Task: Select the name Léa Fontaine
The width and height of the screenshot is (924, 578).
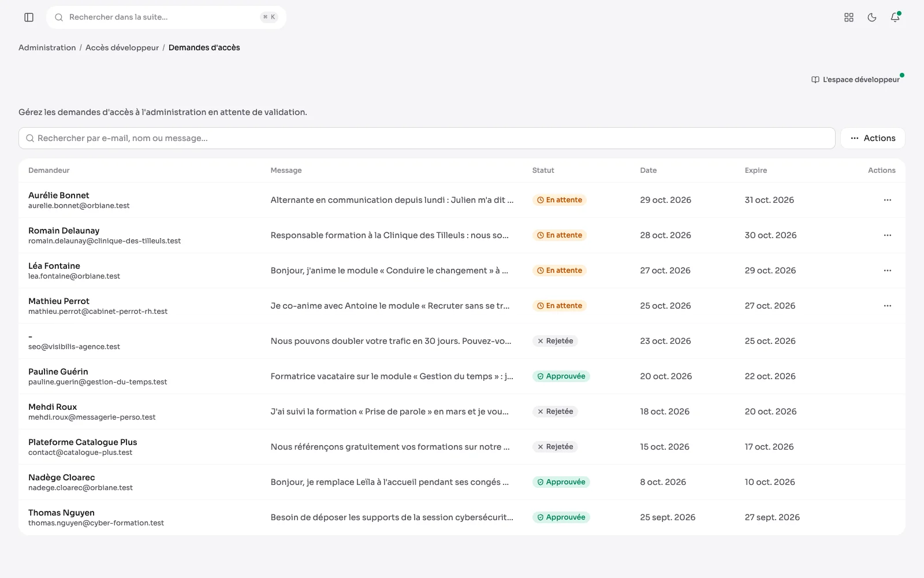Action: coord(54,266)
